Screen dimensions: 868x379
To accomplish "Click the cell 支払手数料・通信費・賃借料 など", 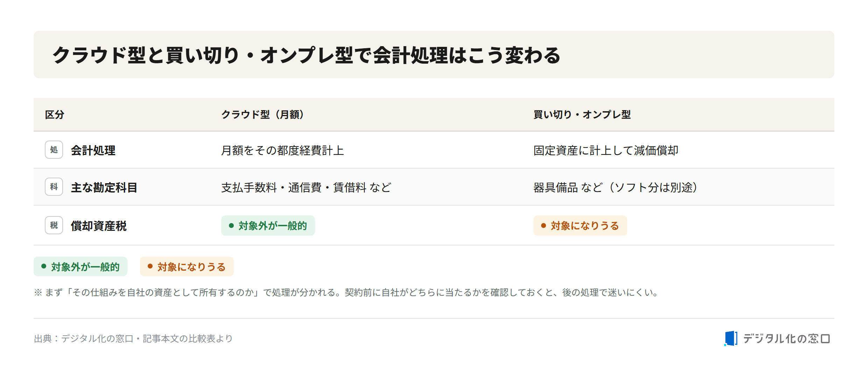I will click(x=306, y=187).
